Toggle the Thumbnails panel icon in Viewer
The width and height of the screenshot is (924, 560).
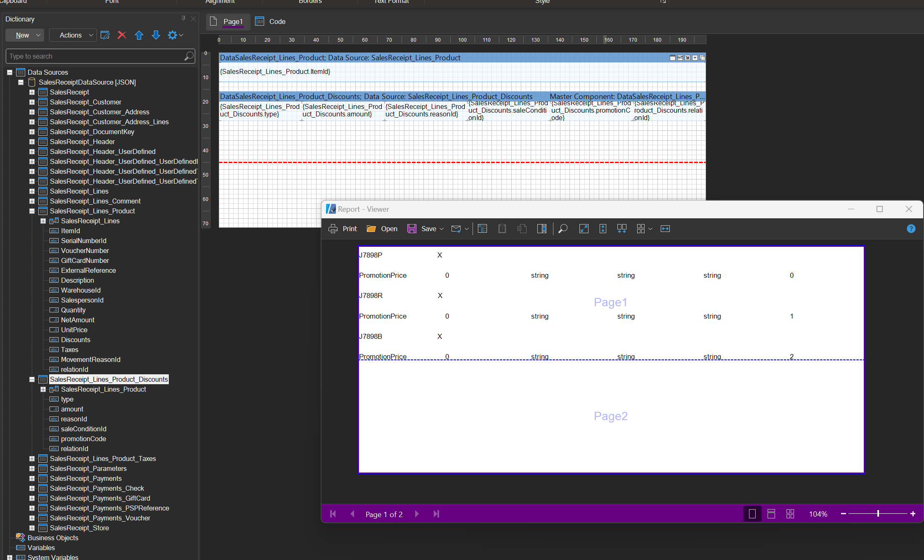tap(542, 229)
